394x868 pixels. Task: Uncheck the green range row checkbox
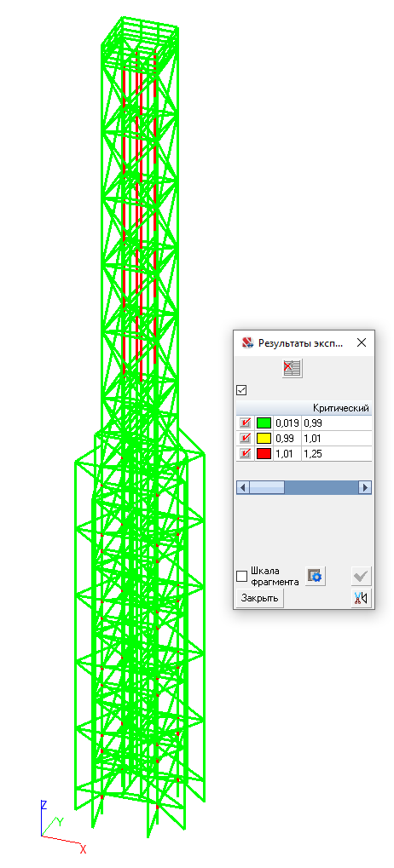click(x=245, y=423)
